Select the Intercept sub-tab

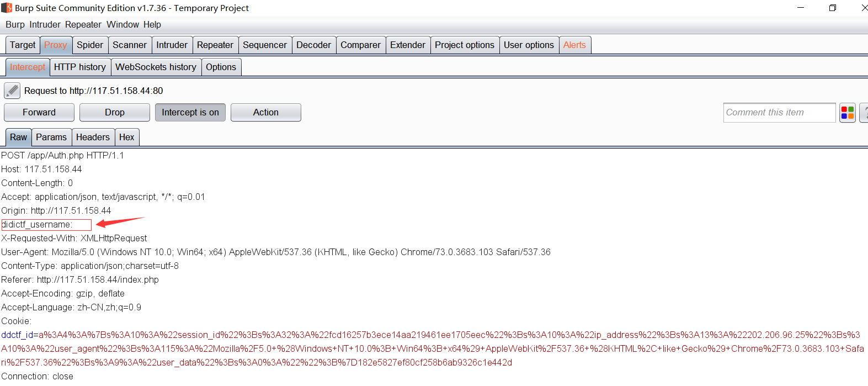[x=28, y=67]
